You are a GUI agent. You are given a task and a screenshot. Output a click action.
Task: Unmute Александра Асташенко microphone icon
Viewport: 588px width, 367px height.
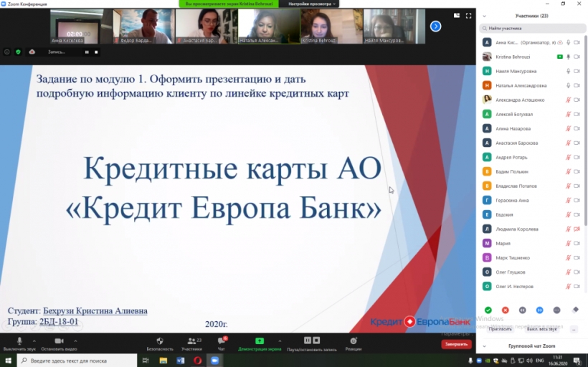[568, 100]
